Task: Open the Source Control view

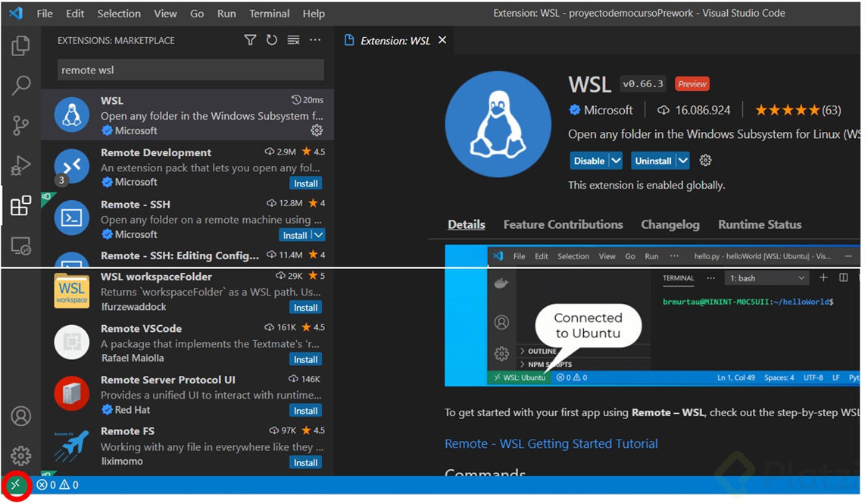Action: 20,126
